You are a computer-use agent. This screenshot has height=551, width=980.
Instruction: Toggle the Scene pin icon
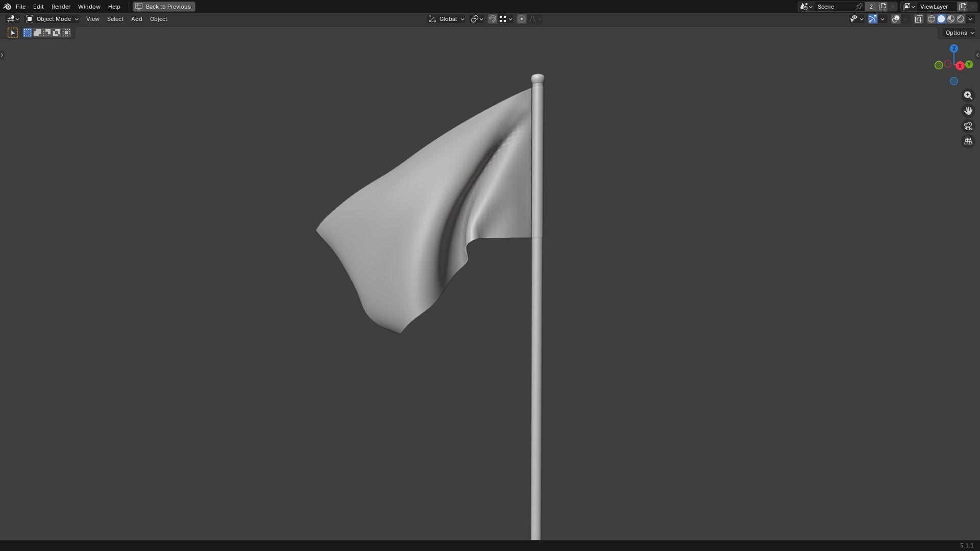pos(859,7)
